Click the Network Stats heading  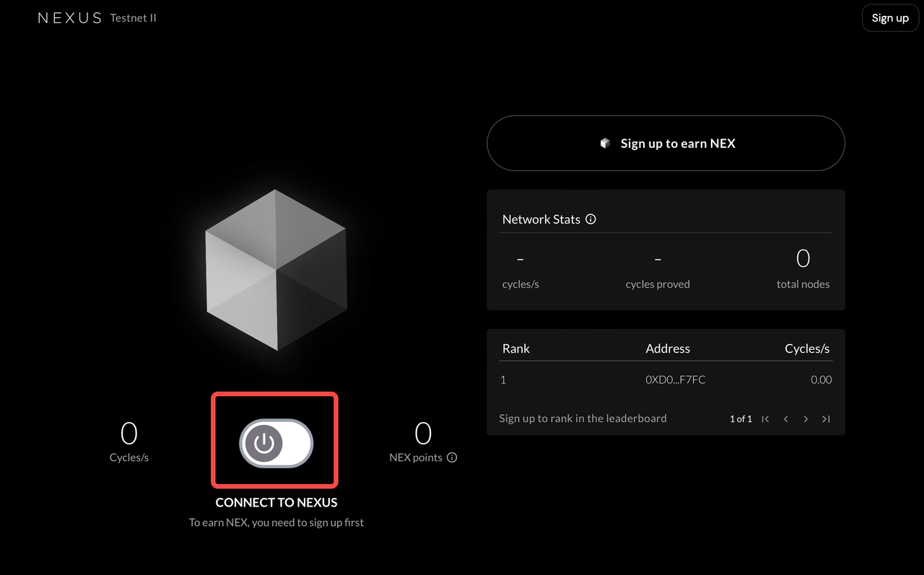point(541,219)
